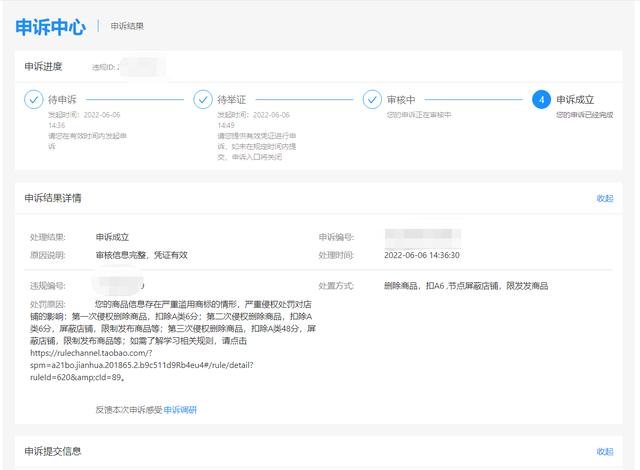Click the blurred 违规ID value
640x470 pixels.
coord(143,67)
